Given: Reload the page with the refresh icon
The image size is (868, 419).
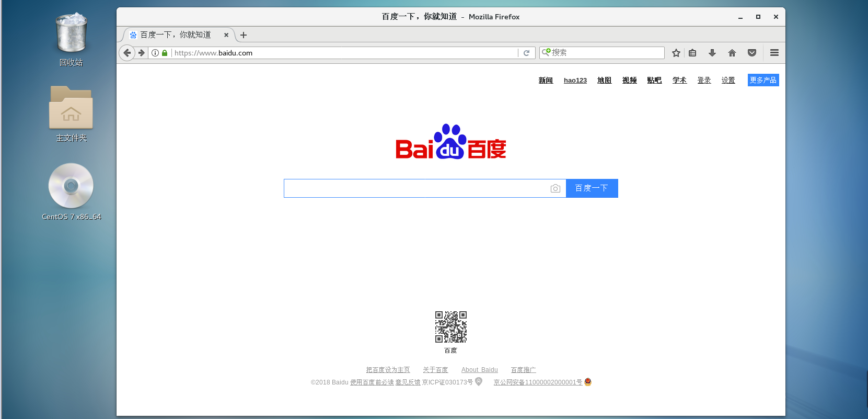Looking at the screenshot, I should pyautogui.click(x=527, y=53).
